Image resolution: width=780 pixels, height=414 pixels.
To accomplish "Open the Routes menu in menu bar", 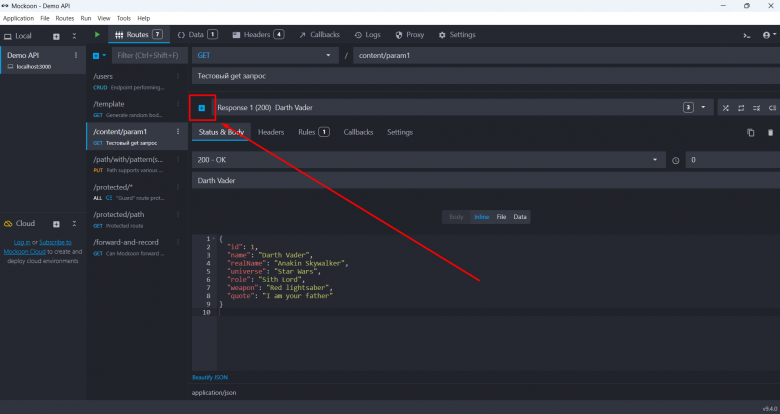I will pyautogui.click(x=65, y=18).
